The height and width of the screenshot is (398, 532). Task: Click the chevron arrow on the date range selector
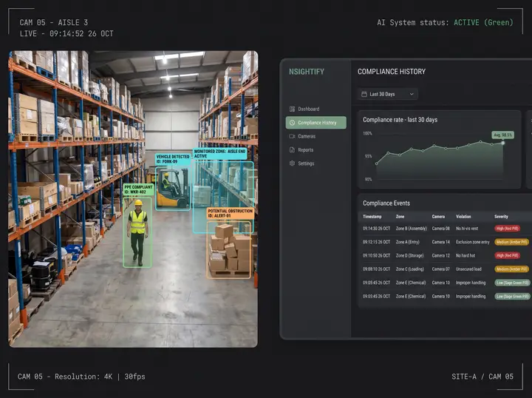(412, 94)
